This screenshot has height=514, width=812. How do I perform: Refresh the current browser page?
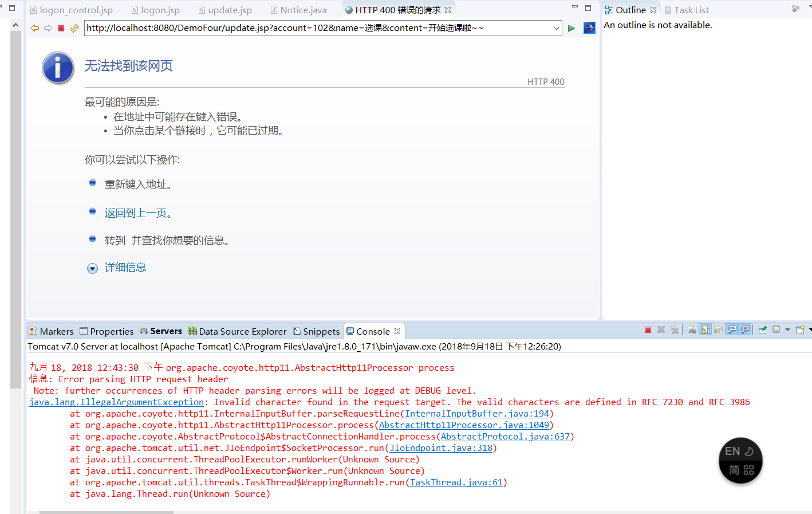click(74, 28)
